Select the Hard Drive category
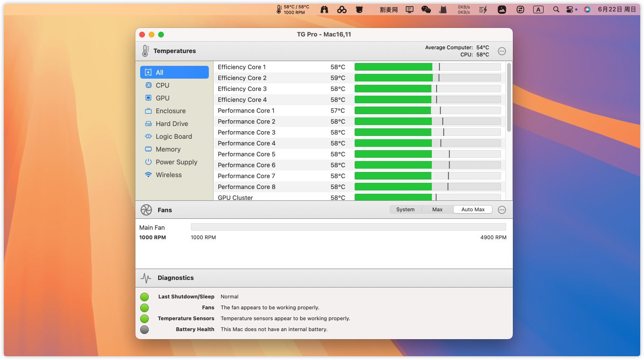This screenshot has height=360, width=644. (174, 124)
